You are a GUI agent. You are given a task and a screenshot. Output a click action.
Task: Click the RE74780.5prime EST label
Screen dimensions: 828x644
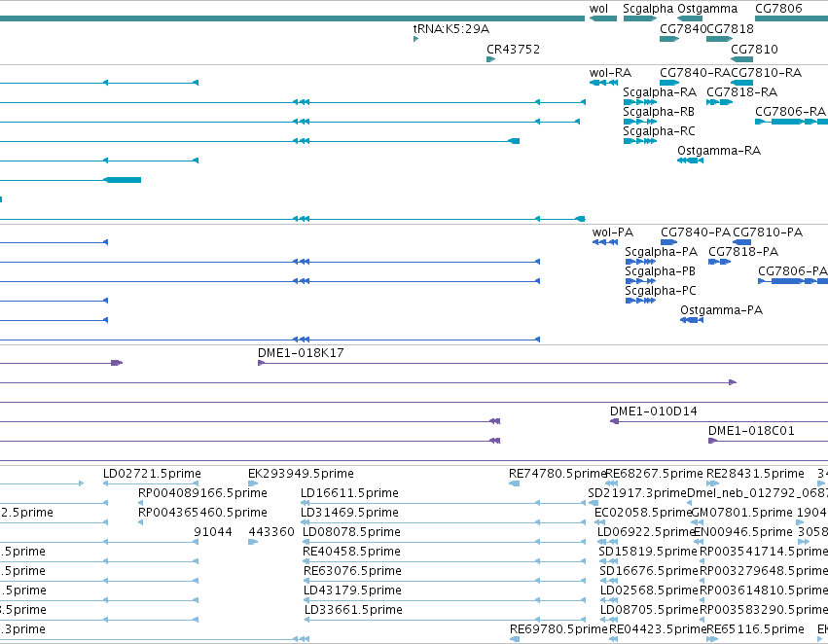(558, 474)
